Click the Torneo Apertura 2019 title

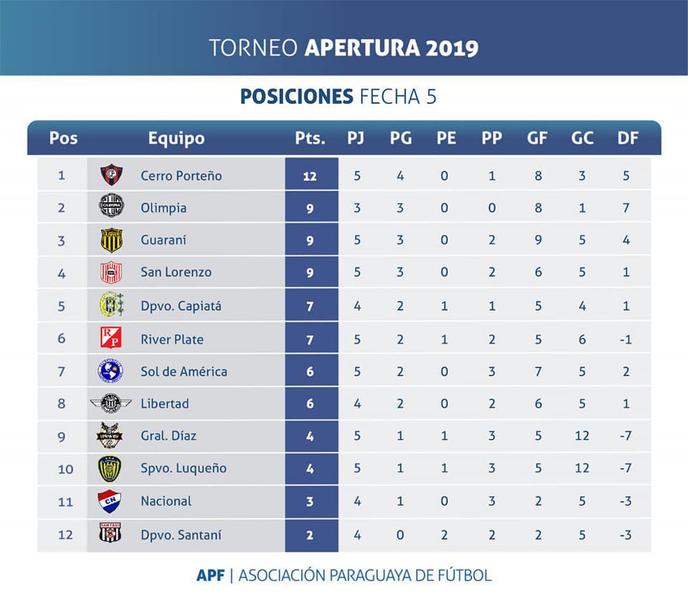pyautogui.click(x=343, y=48)
